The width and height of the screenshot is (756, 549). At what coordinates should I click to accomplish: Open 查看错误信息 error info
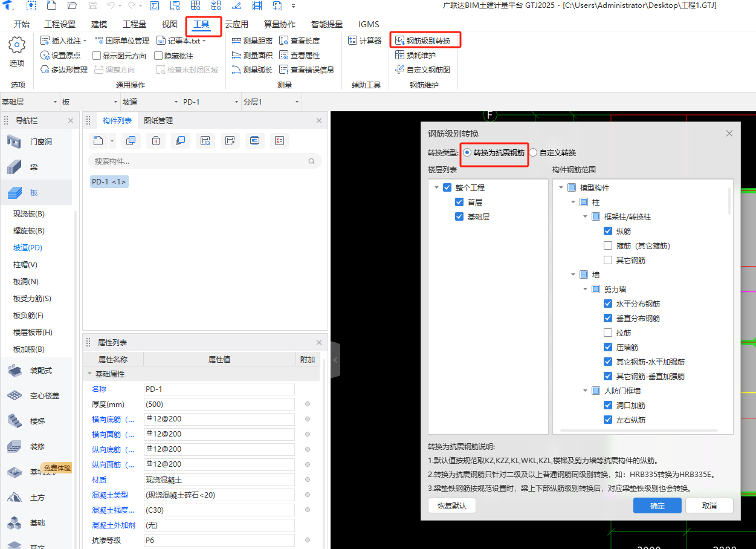pyautogui.click(x=306, y=70)
